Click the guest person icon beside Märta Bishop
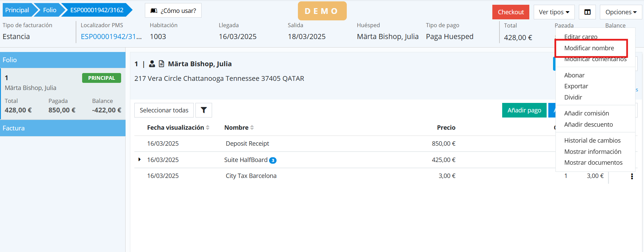Screen dimensions: 644x252 (152, 64)
